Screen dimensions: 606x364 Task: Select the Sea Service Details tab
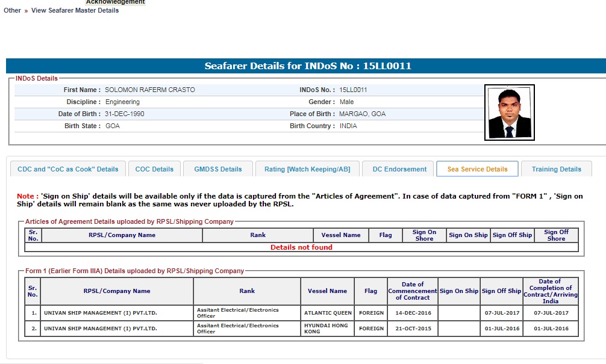coord(477,169)
